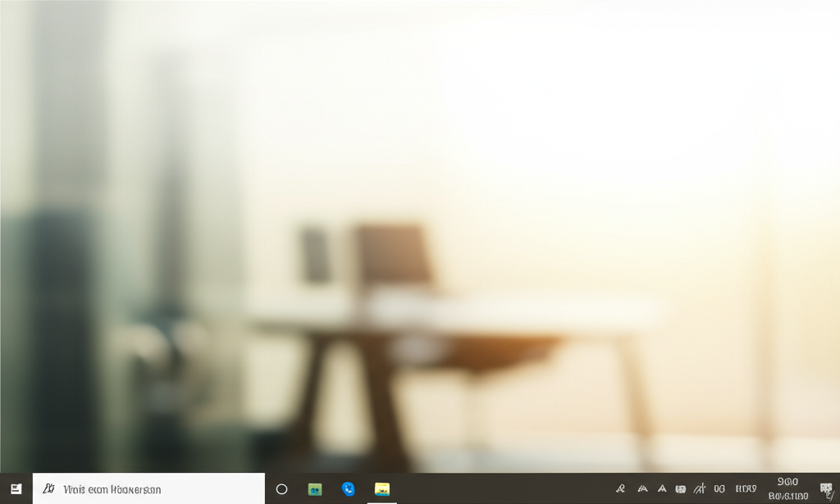This screenshot has height=504, width=840.
Task: Click the icon inside the search box
Action: [48, 489]
